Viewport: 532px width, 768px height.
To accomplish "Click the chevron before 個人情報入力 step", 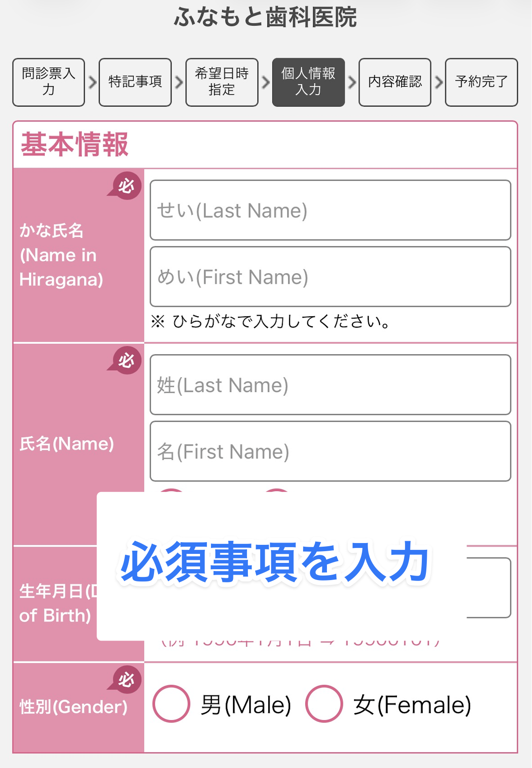I will pyautogui.click(x=266, y=82).
